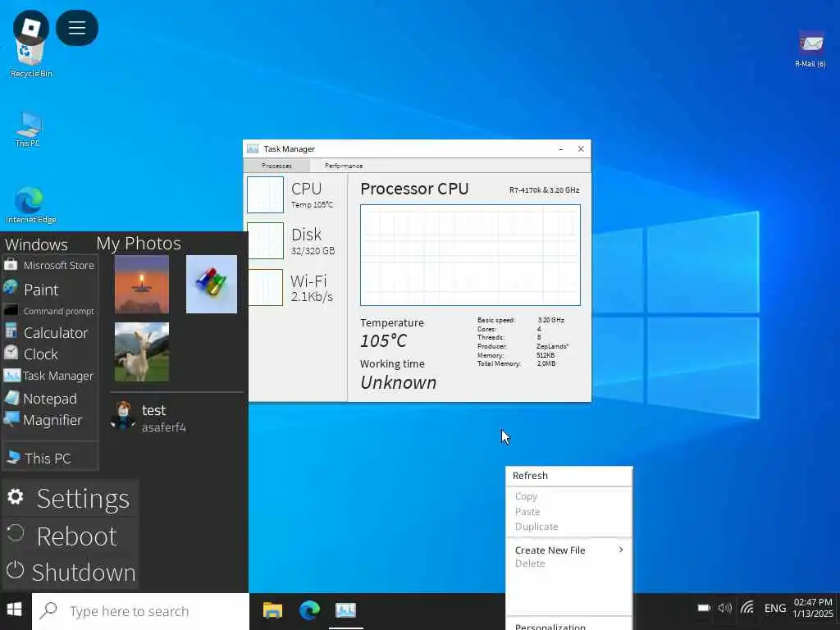Click the battery tray icon
Viewport: 840px width, 630px height.
pos(704,608)
